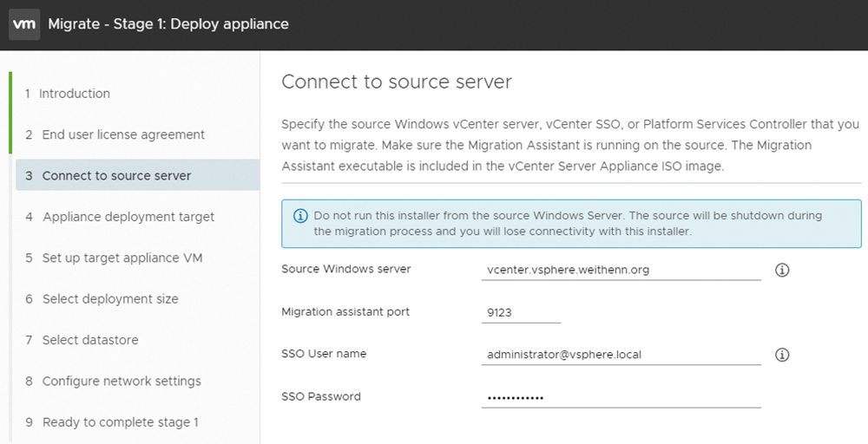Open info tooltip for SSO User name
Viewport: 868px width, 444px height.
782,355
